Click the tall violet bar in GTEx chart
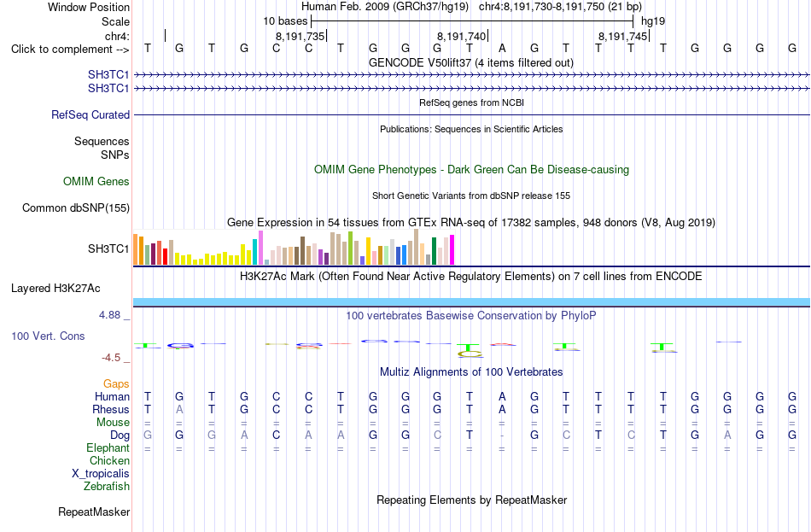This screenshot has width=811, height=532. 260,248
